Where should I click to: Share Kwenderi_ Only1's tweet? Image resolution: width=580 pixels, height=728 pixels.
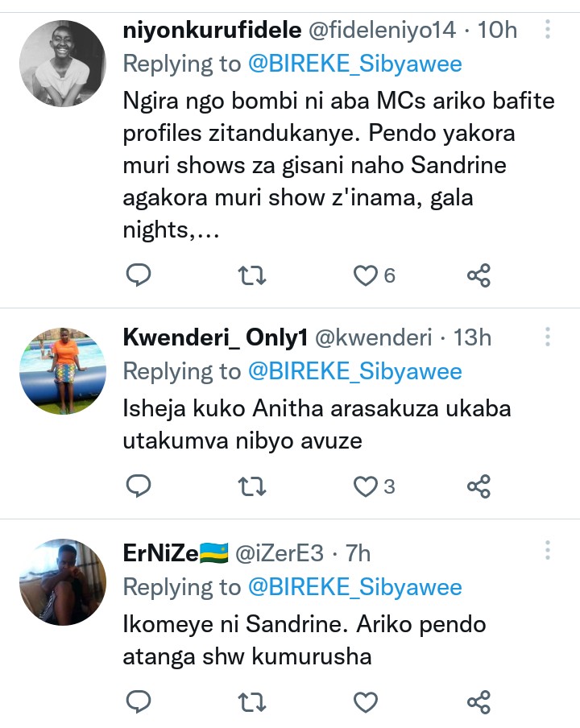[478, 486]
